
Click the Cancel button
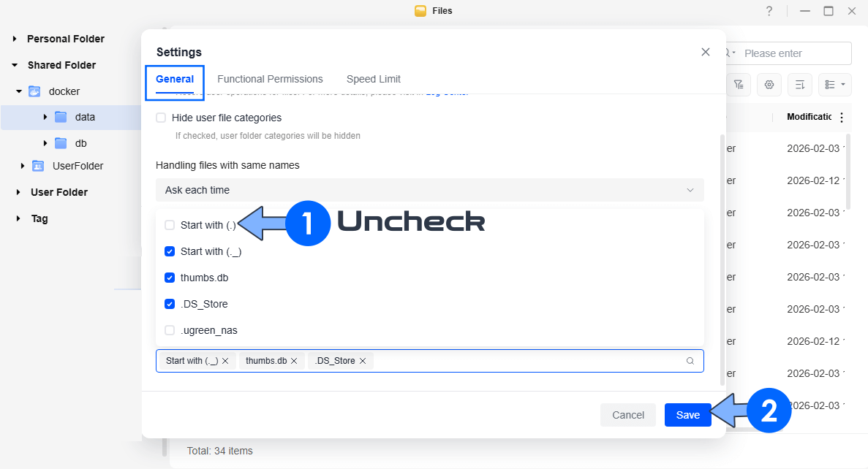628,415
